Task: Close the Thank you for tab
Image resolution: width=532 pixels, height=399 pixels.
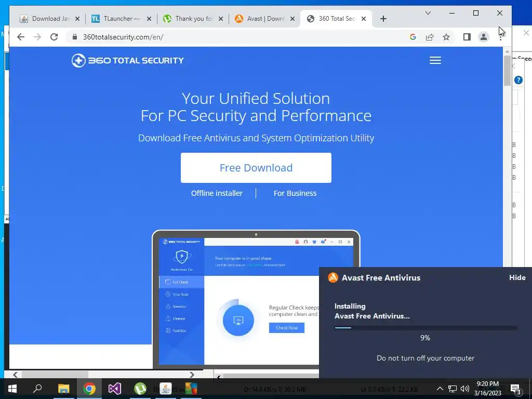Action: [x=221, y=19]
